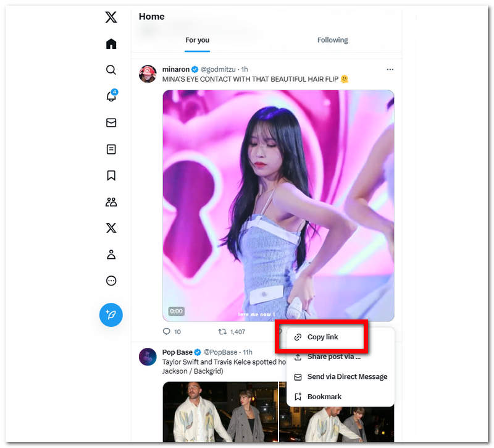Click the X logo at top of sidebar
Viewport: 494px width, 448px height.
(x=111, y=17)
